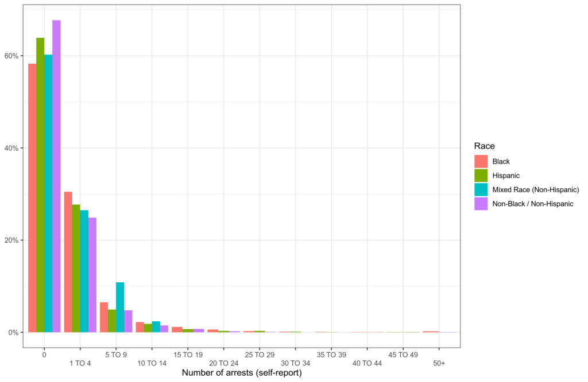588x382 pixels.
Task: Click the '30 TO 34' x-axis label
Action: pyautogui.click(x=296, y=363)
